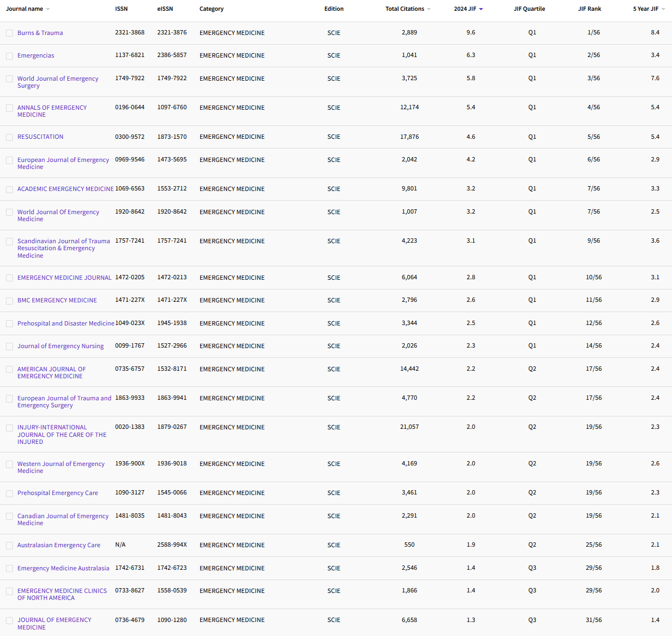Select EMERGENCY MEDICINE CLINICS OF NORTH AMERICA checkbox

pos(9,591)
